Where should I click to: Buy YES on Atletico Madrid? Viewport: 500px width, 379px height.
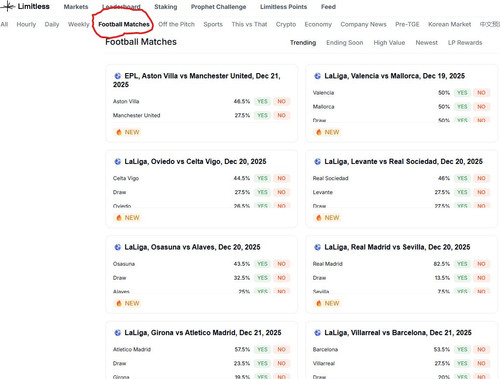click(262, 349)
